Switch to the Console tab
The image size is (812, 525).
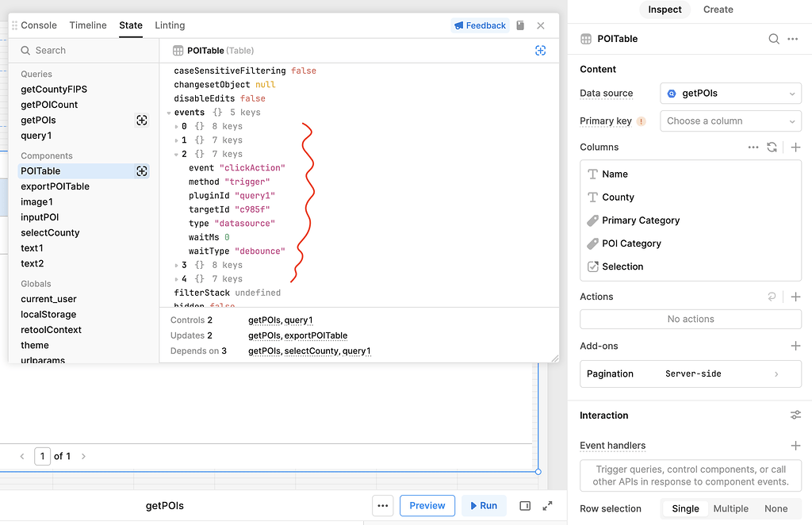(x=39, y=25)
